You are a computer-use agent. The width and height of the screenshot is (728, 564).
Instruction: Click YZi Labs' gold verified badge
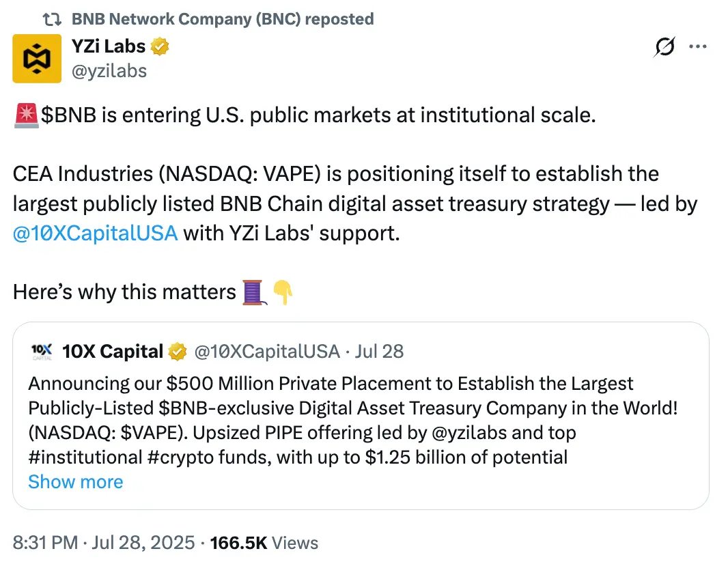point(159,46)
